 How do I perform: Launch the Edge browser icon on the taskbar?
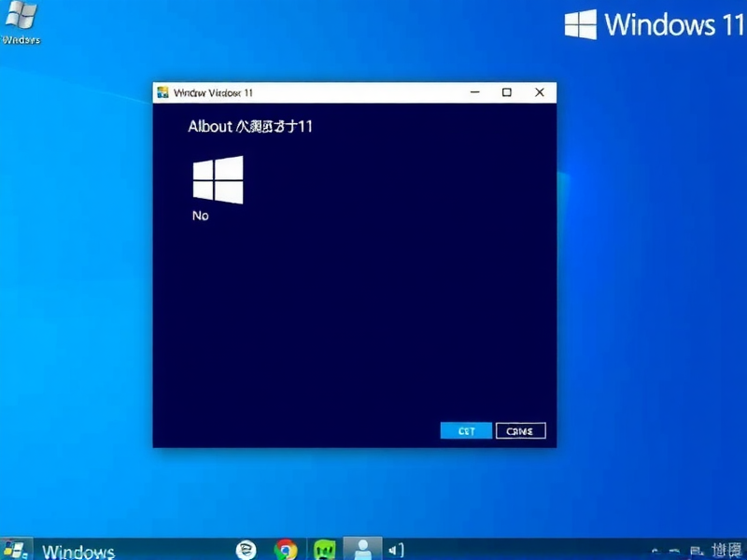tap(245, 549)
